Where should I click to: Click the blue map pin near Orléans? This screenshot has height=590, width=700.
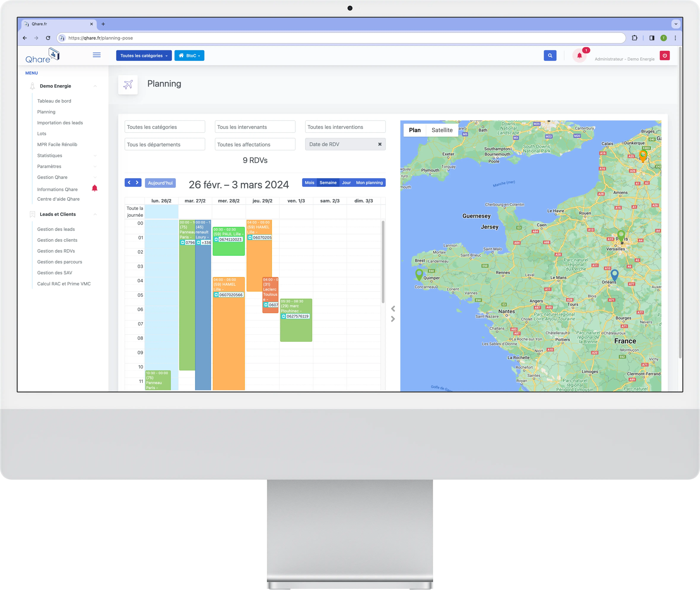click(614, 275)
